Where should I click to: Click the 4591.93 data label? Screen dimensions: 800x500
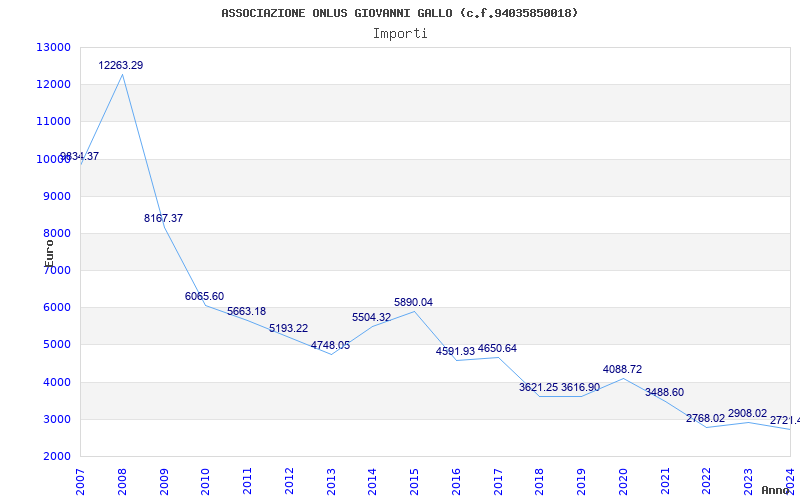[x=455, y=351]
